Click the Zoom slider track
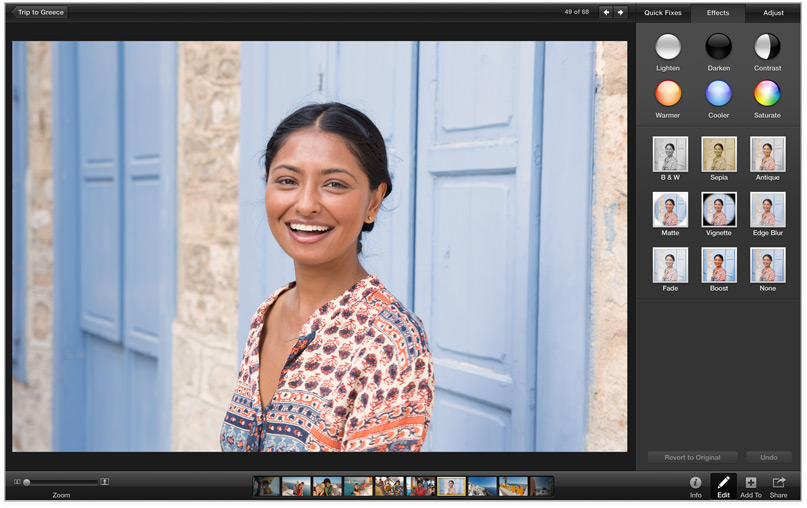Viewport: 807px width, 508px height. 62,482
